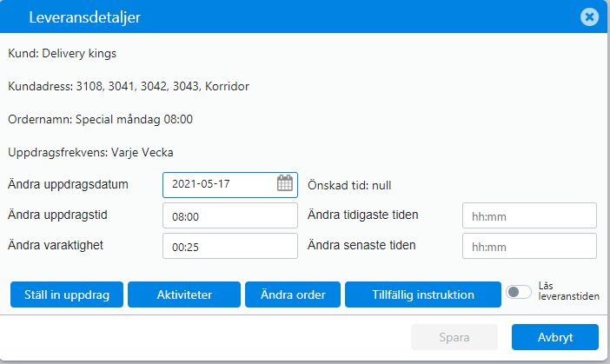Viewport: 610px width, 364px height.
Task: Click the Lås leveranstiden label
Action: click(x=569, y=291)
